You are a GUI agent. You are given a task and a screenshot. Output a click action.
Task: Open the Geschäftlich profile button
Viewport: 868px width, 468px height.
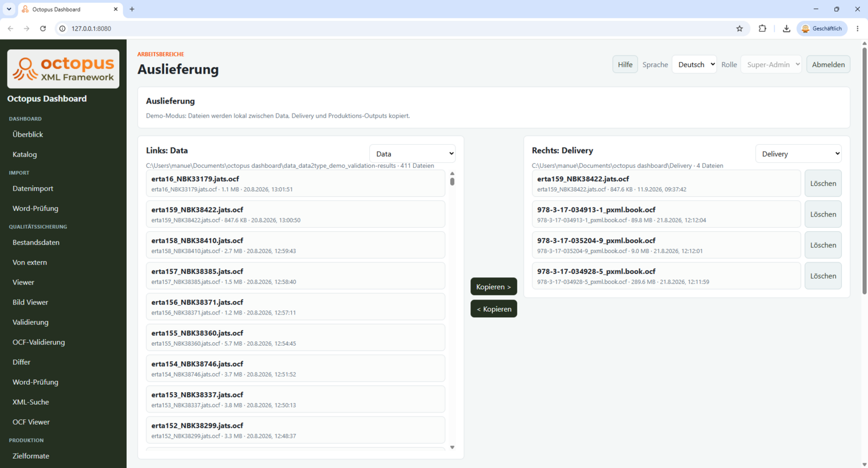822,28
